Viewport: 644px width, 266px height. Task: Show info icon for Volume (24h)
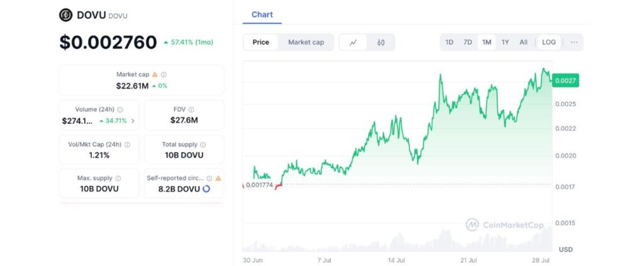tap(120, 109)
